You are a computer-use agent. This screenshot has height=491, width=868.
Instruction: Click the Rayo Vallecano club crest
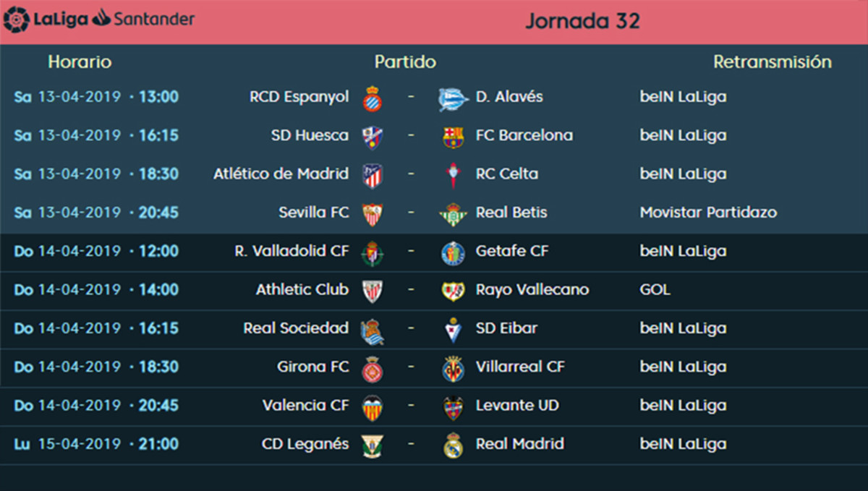click(x=454, y=291)
